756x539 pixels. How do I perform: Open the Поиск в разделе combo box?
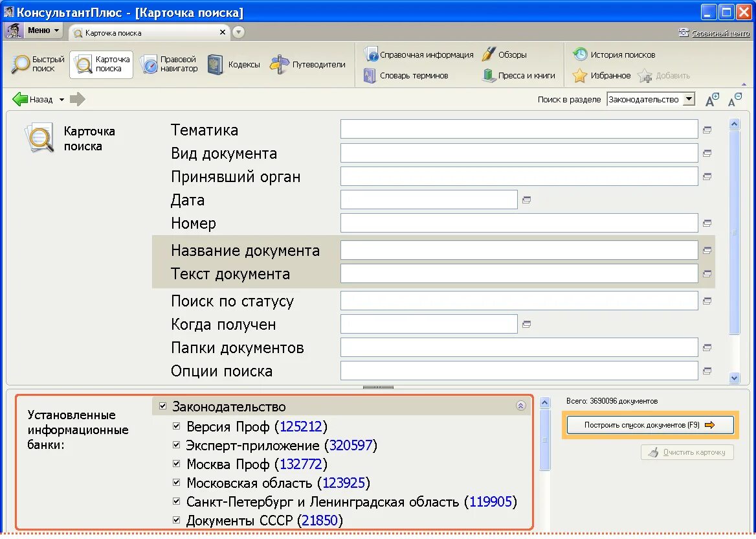[650, 99]
